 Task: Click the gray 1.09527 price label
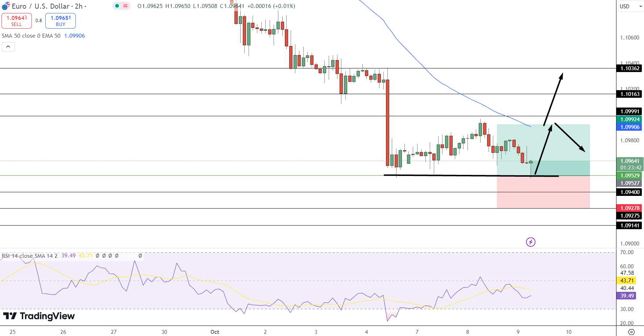[x=630, y=183]
